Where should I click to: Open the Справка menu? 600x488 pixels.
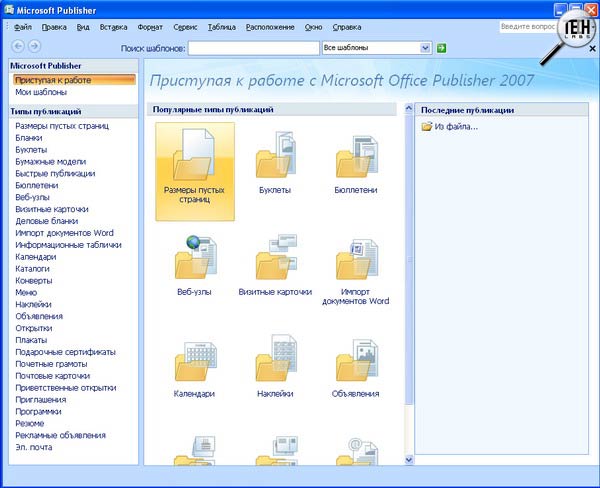tap(347, 27)
